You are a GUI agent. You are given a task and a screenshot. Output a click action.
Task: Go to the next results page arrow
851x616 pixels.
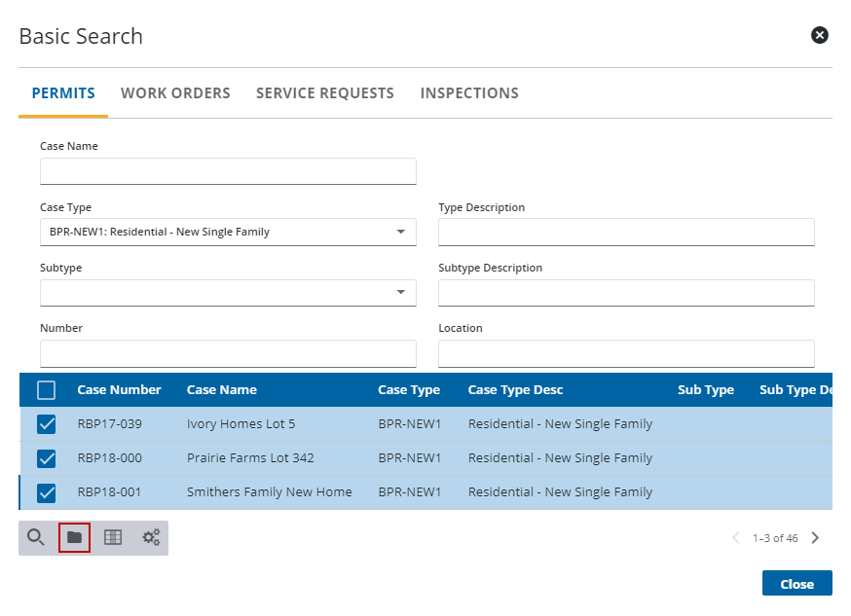(816, 537)
